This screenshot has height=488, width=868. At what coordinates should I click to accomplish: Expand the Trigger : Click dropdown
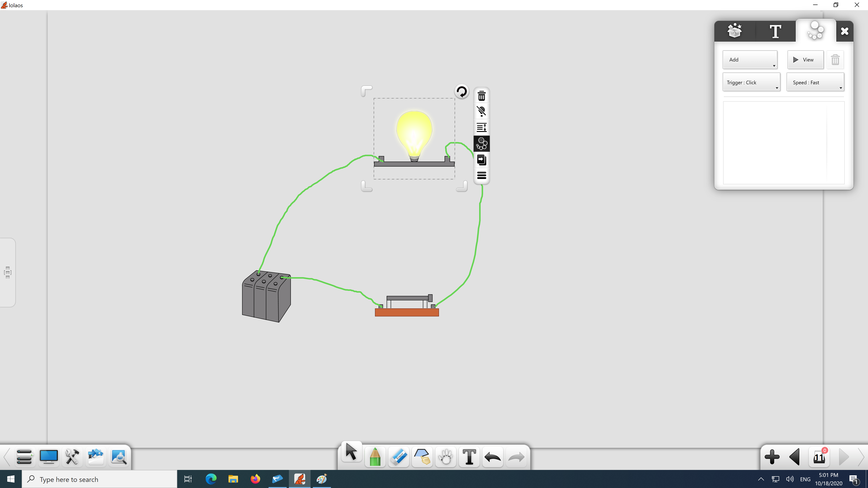pos(751,82)
